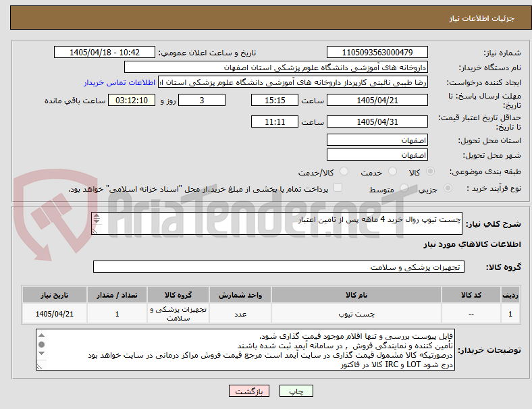Select the متوسط purchase type radio

(404, 188)
